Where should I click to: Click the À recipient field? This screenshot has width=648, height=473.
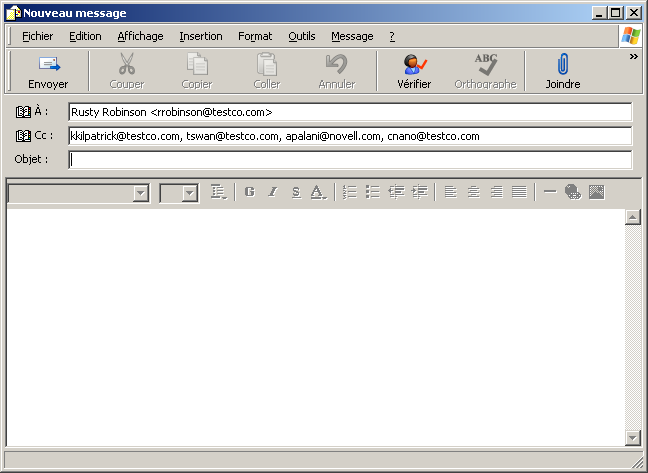350,112
